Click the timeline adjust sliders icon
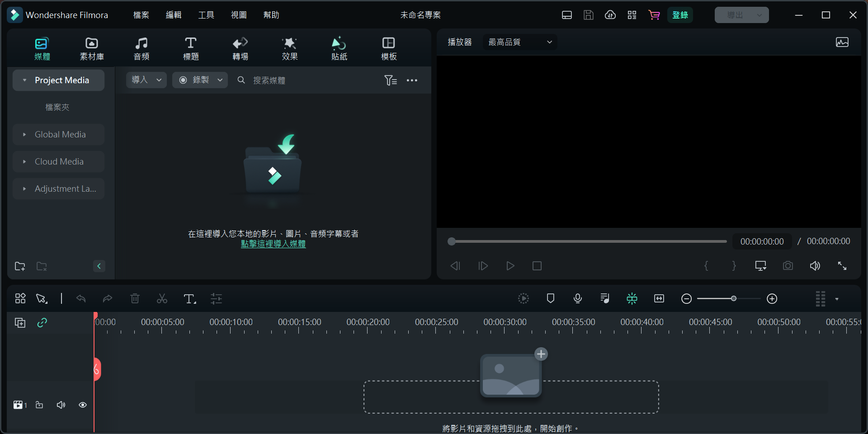 [x=216, y=299]
